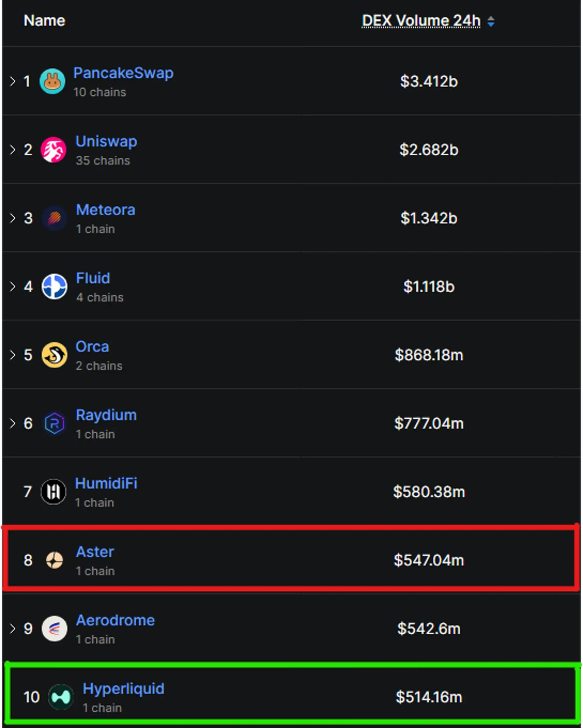Click the Meteora protocol icon
Viewport: 583px width, 728px height.
click(54, 218)
